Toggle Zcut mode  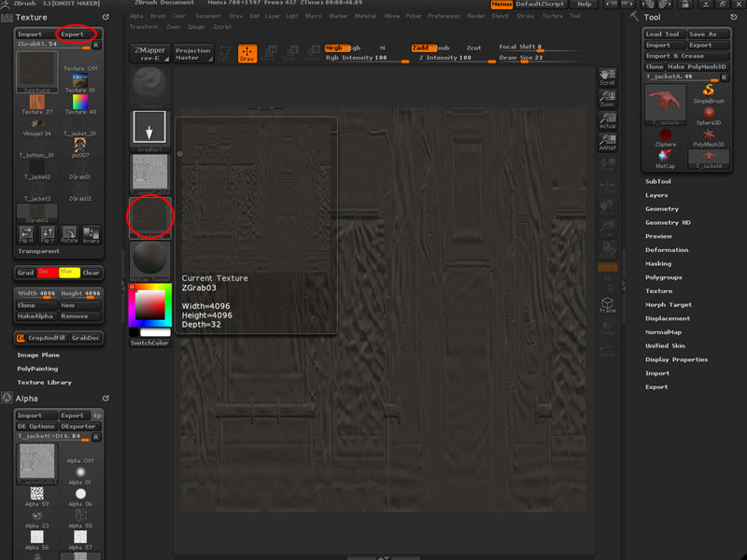coord(473,48)
